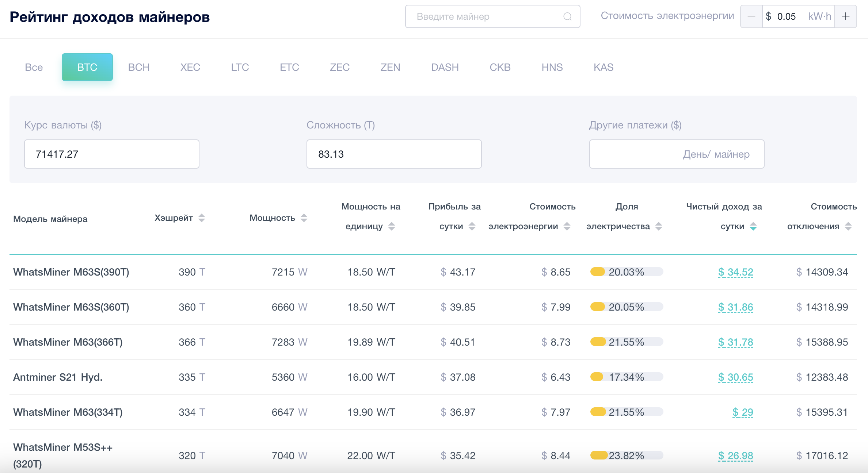Sort by Прибыль за сутки arrows

[x=472, y=226]
